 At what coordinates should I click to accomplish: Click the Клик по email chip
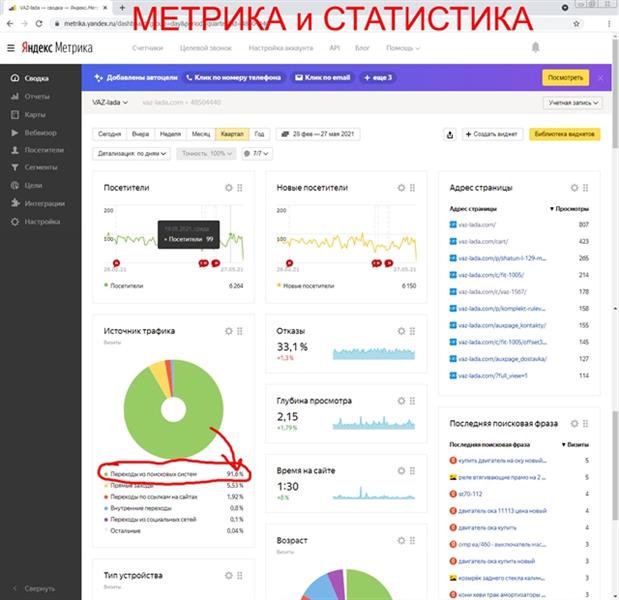(323, 77)
